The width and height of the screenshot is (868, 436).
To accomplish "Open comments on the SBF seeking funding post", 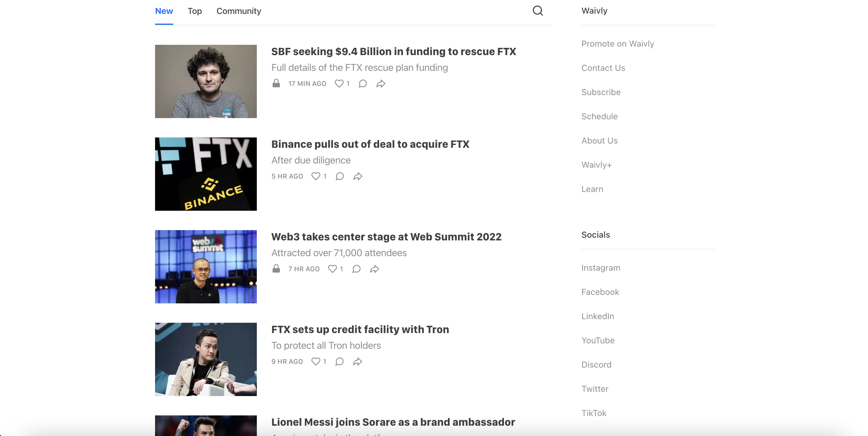I will tap(363, 84).
